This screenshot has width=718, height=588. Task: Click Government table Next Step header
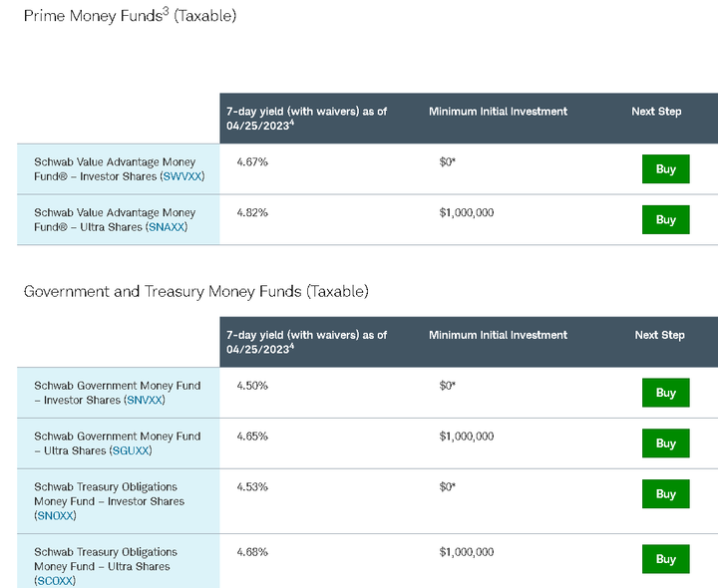pos(659,336)
